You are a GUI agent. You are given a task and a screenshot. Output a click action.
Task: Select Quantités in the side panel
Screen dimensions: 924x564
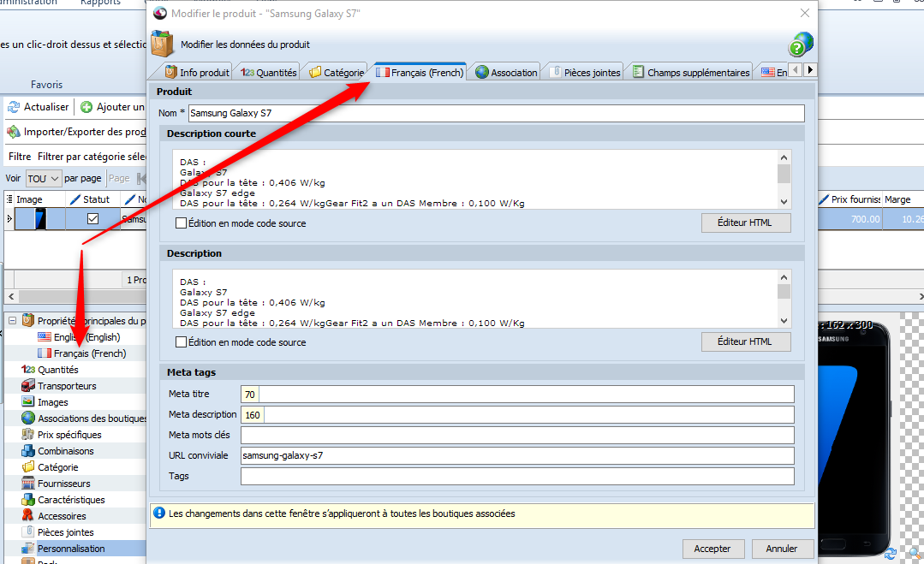coord(50,370)
